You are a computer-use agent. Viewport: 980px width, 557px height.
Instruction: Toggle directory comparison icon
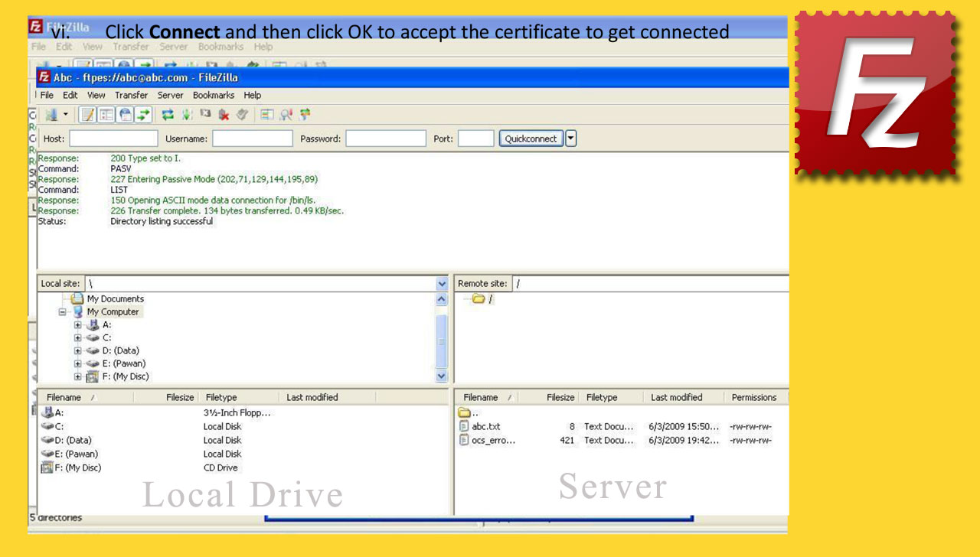(286, 115)
